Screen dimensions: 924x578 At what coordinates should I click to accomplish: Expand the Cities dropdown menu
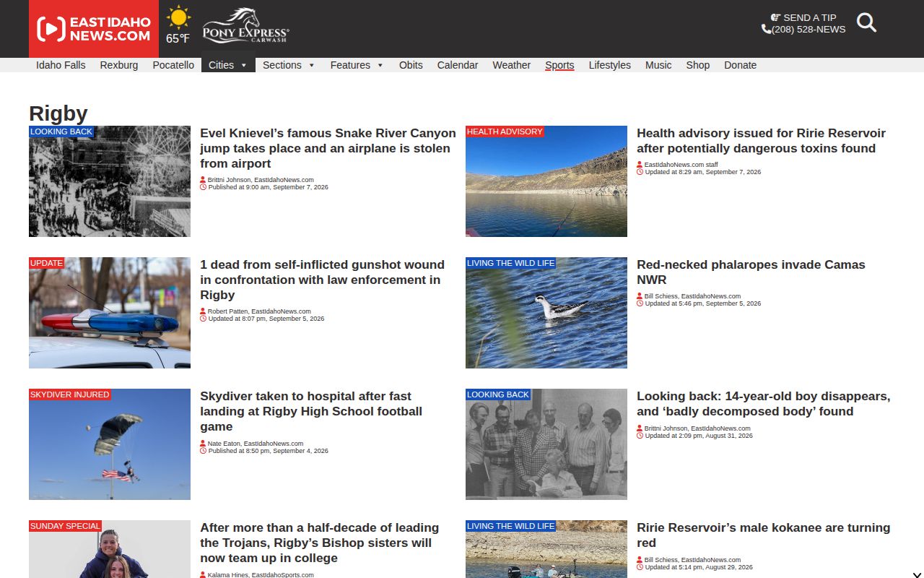coord(228,65)
